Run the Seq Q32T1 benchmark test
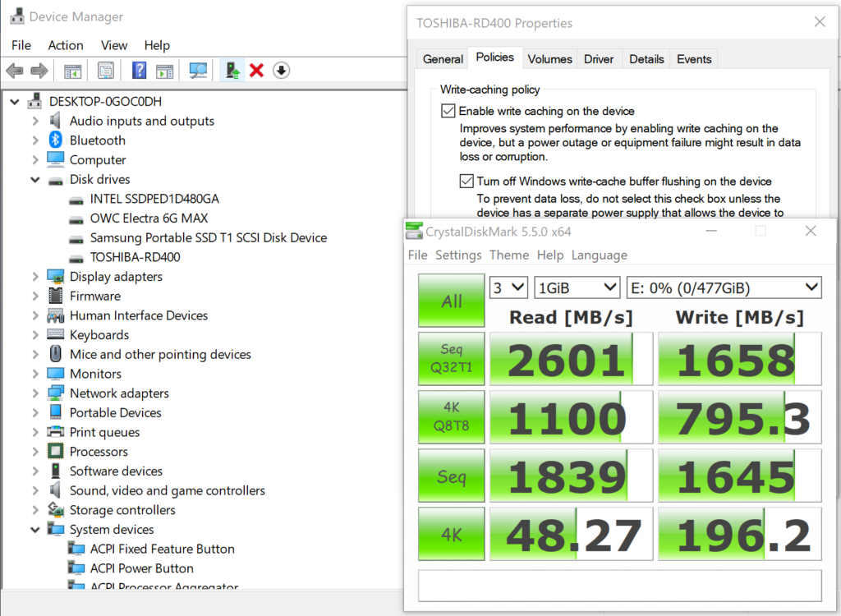Screen dimensions: 841x616 pos(451,359)
